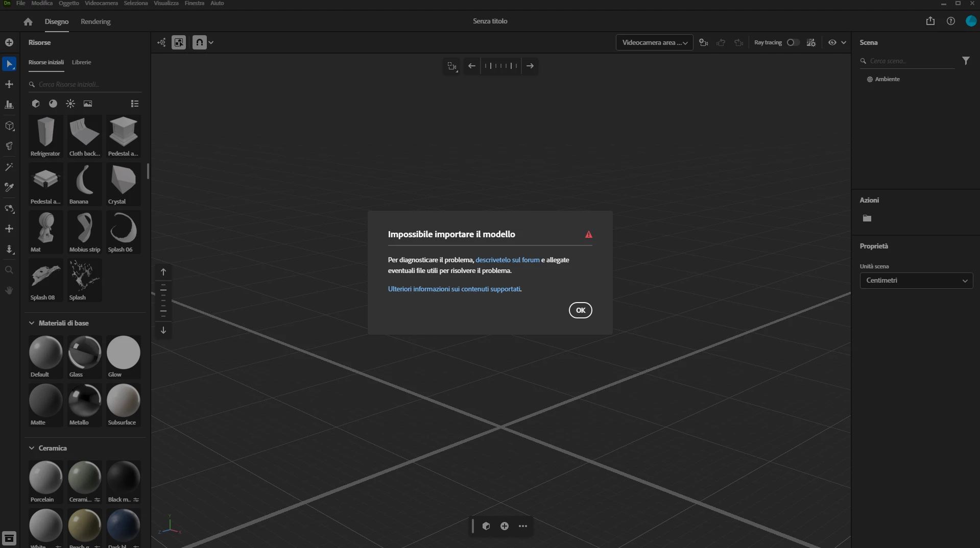Click the horizontal tick slider at top
The height and width of the screenshot is (548, 980).
point(501,66)
